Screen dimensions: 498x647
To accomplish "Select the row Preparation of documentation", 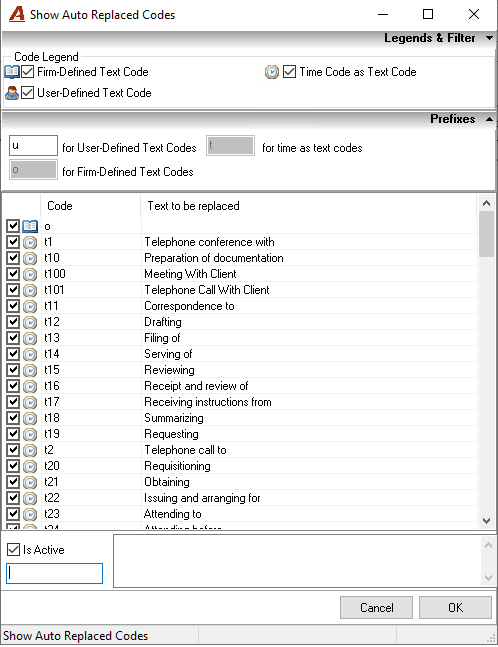I will [241, 258].
